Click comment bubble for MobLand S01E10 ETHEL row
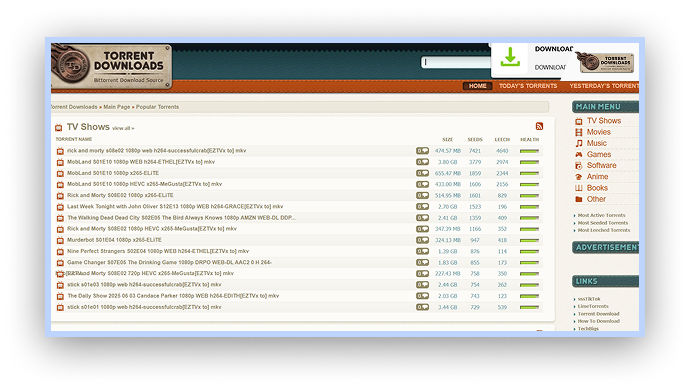This screenshot has width=690, height=390. (422, 162)
